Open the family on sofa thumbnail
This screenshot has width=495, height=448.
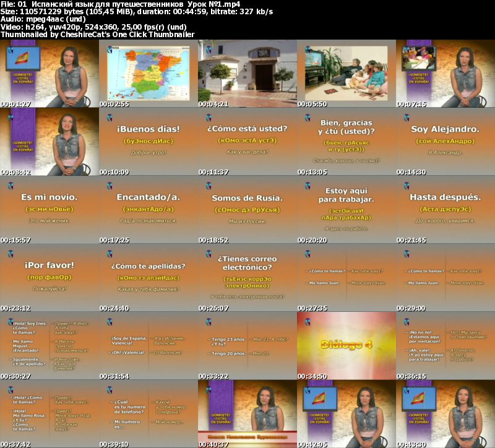tap(346, 74)
